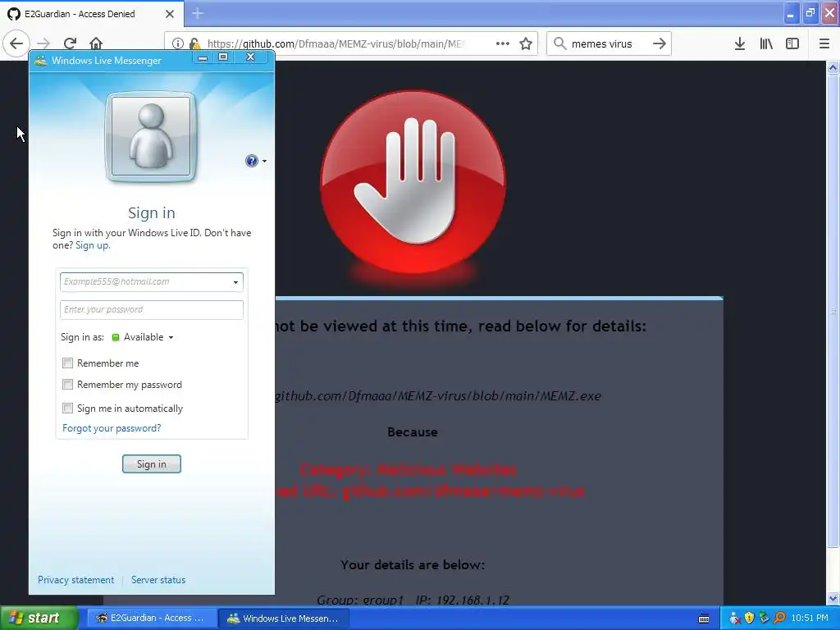
Task: Show site information icon in address bar
Action: (x=178, y=43)
